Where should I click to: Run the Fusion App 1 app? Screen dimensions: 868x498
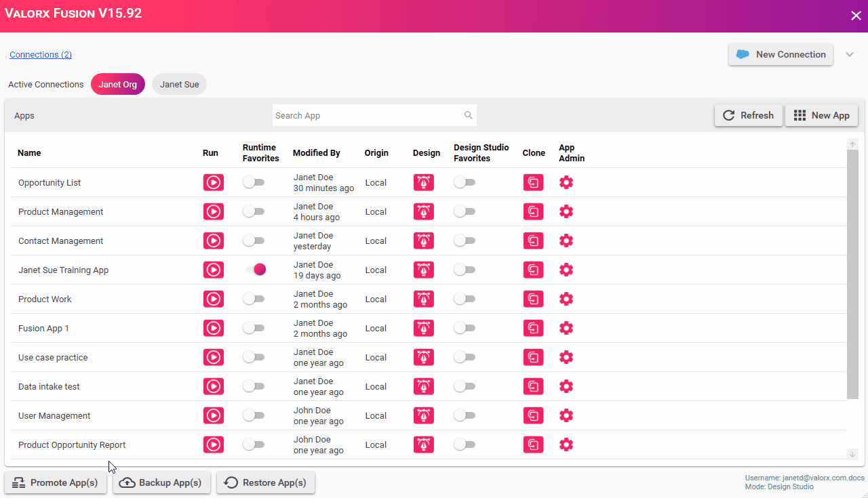213,328
